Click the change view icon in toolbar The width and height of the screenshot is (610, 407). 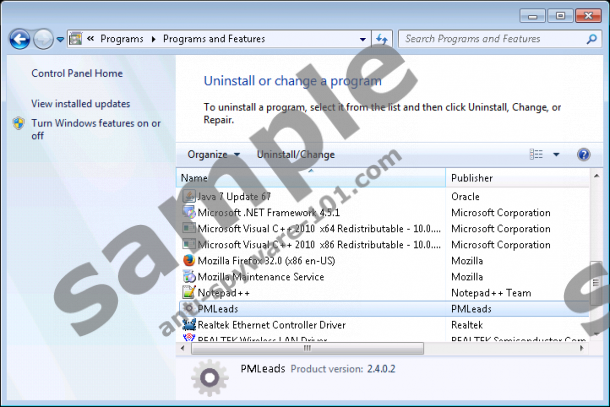pos(537,155)
